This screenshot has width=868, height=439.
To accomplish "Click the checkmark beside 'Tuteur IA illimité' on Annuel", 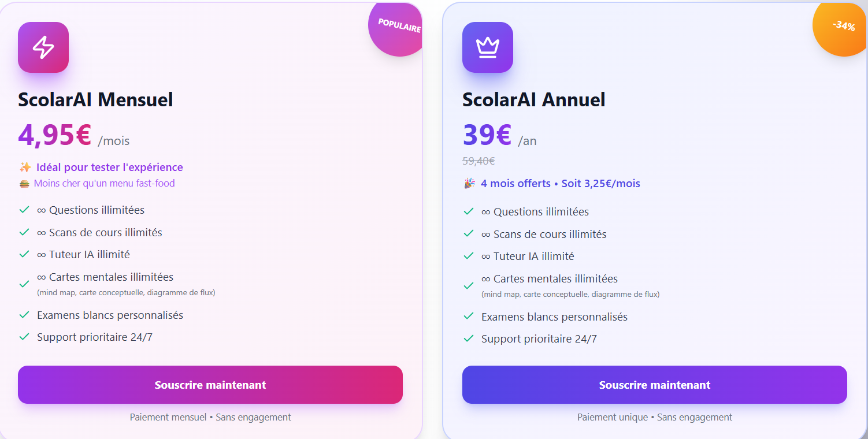I will 469,255.
